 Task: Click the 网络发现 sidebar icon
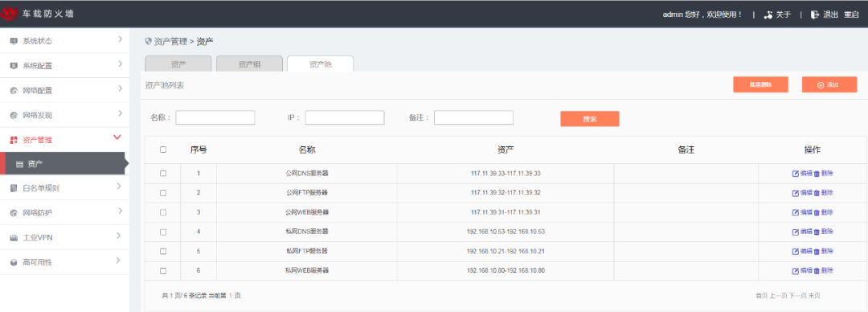click(14, 116)
